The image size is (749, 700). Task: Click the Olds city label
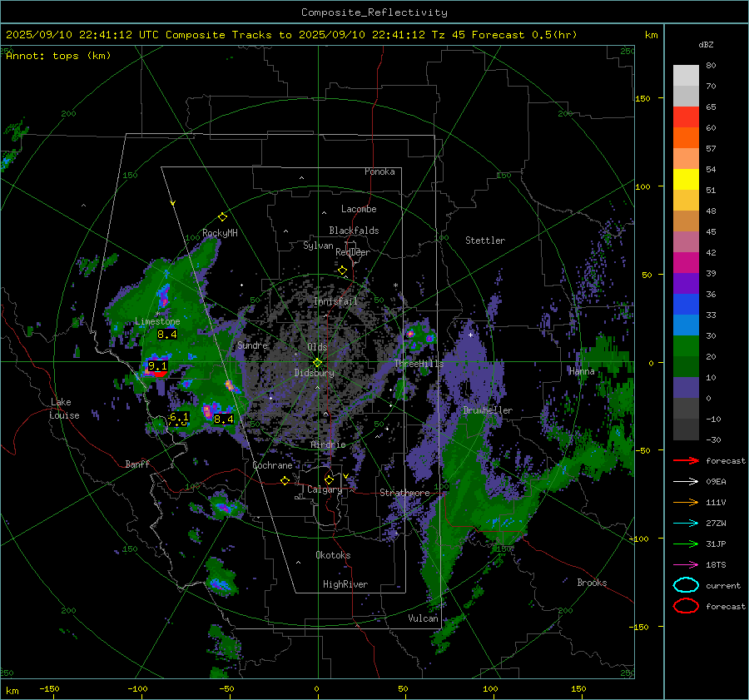pyautogui.click(x=317, y=347)
